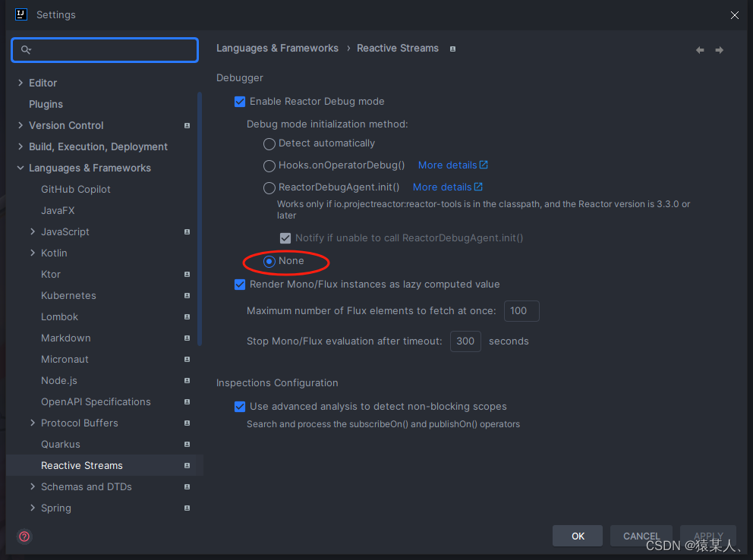Click the project icon beside Quarkus
Image resolution: width=753 pixels, height=560 pixels.
(x=187, y=445)
